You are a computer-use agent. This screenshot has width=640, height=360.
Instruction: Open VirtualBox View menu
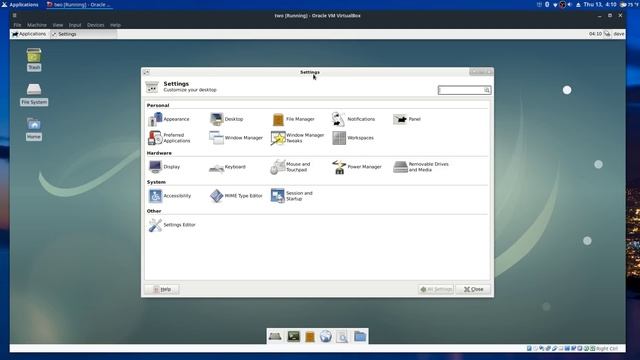click(x=58, y=25)
